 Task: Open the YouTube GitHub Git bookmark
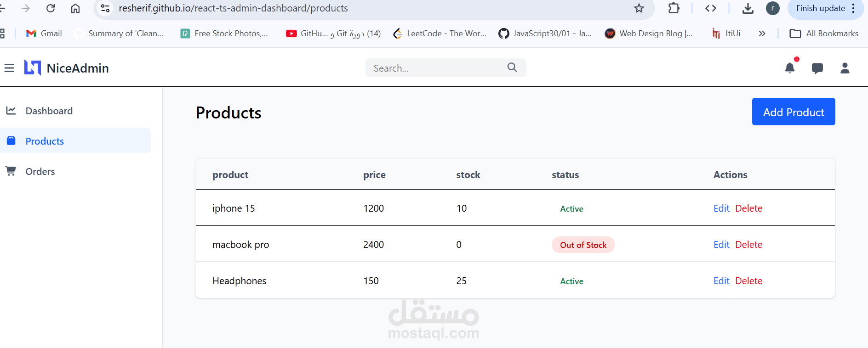[x=333, y=34]
